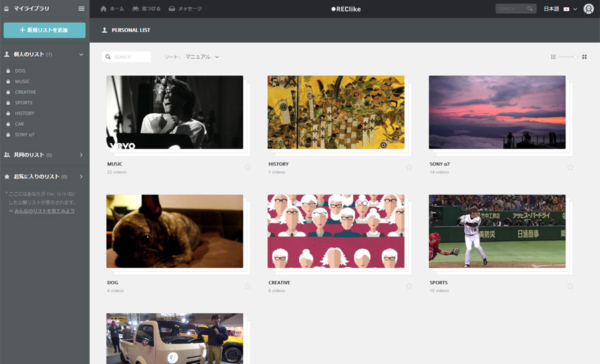Click lock icon beside SPORTS in sidebar

(x=8, y=103)
